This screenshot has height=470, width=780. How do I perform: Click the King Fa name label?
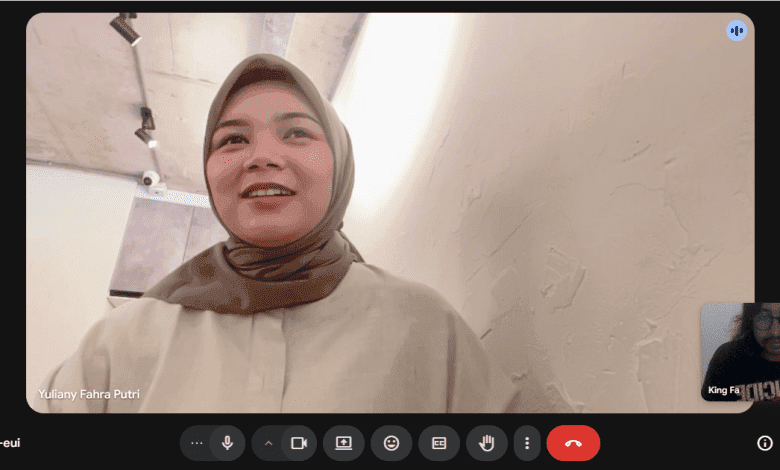pos(724,390)
